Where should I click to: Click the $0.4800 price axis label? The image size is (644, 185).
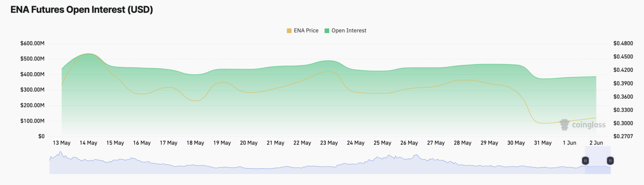click(x=623, y=43)
